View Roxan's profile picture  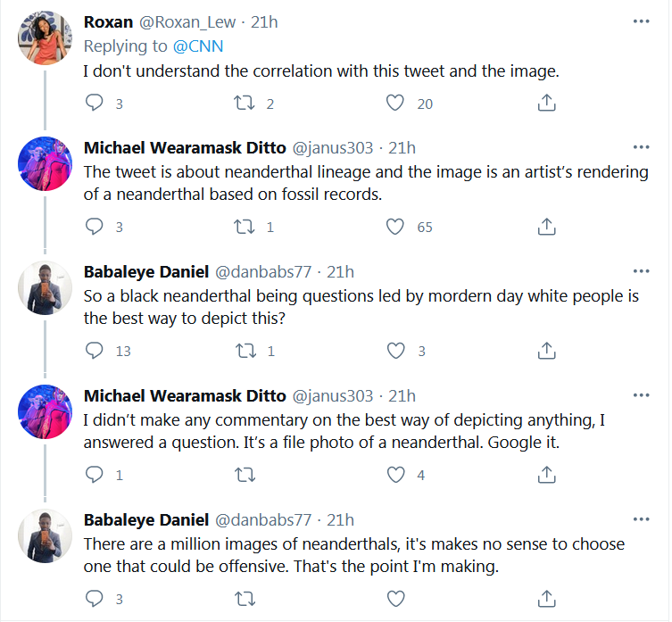click(x=45, y=37)
